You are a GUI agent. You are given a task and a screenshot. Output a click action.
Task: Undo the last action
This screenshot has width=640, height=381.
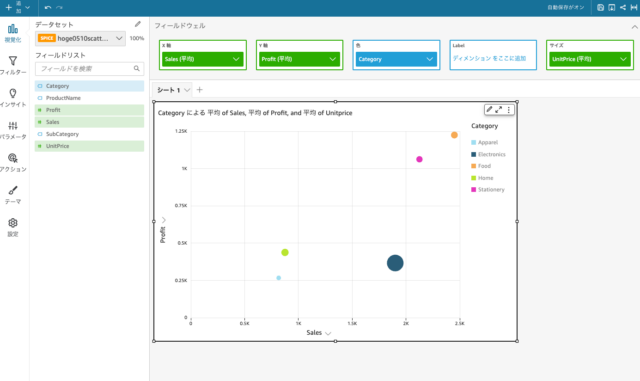[x=48, y=7]
